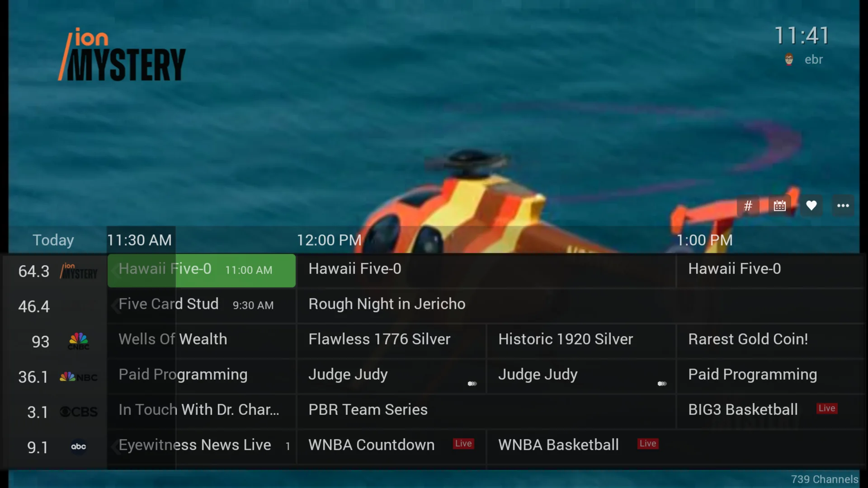The height and width of the screenshot is (488, 868).
Task: Open the calendar date picker icon
Action: coord(780,206)
